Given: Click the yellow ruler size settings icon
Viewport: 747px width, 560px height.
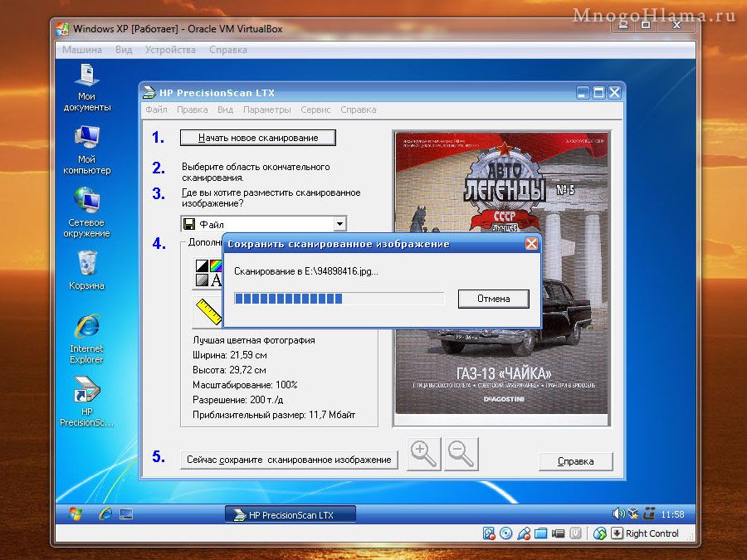Looking at the screenshot, I should [x=208, y=312].
